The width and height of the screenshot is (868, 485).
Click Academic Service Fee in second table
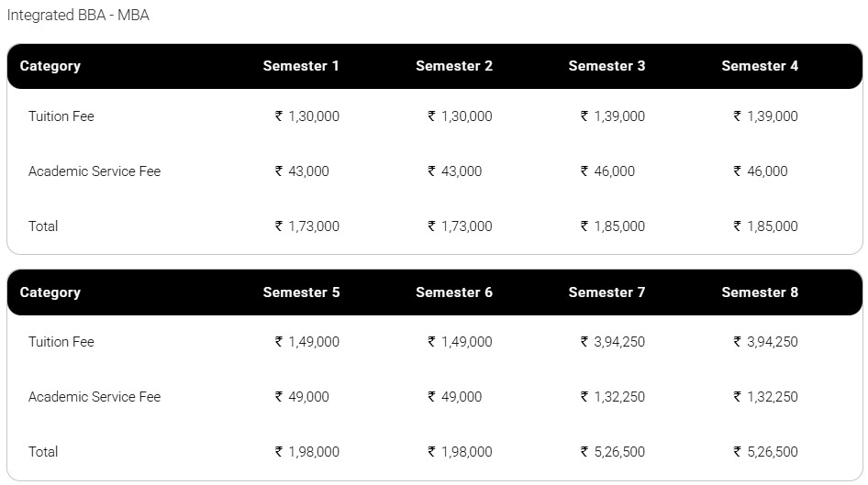point(95,397)
